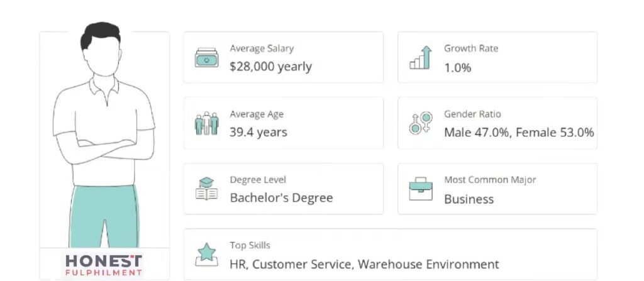Click the money bill Average Salary icon
This screenshot has height=281, width=644.
click(x=206, y=58)
